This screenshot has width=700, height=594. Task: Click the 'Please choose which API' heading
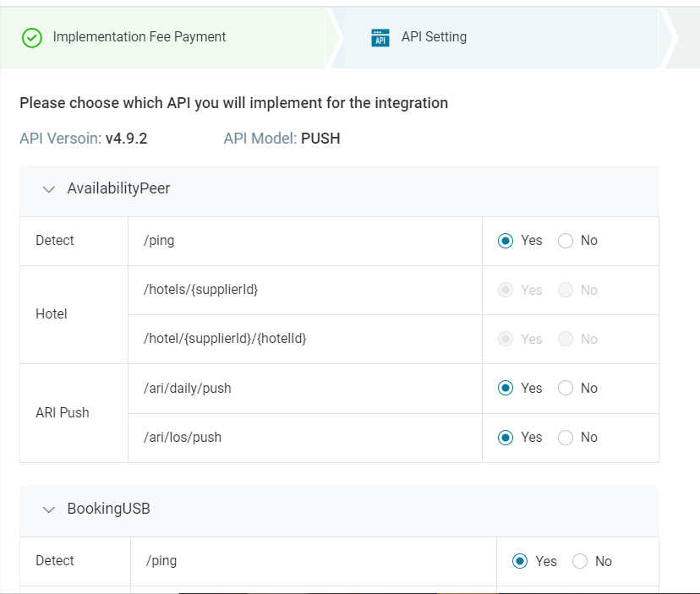click(233, 102)
